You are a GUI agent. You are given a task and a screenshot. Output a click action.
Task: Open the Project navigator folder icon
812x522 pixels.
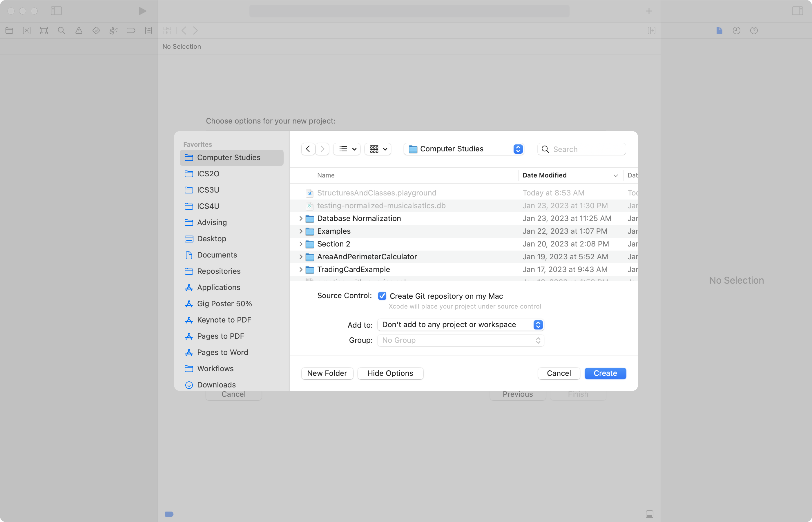tap(9, 30)
